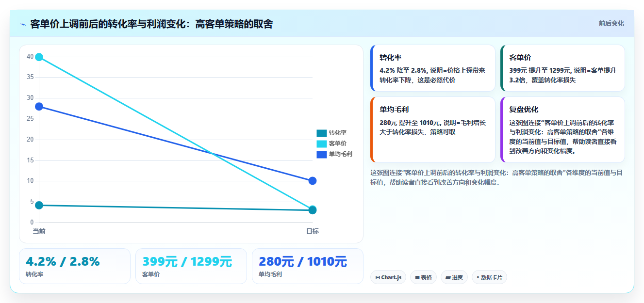Select the 进度 tag chip
The width and height of the screenshot is (644, 303).
coord(454,277)
